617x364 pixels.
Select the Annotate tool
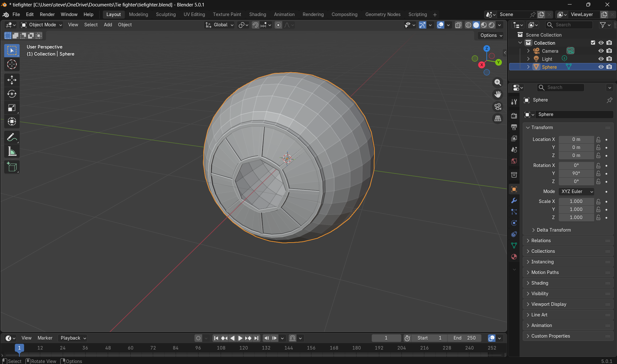(x=12, y=138)
